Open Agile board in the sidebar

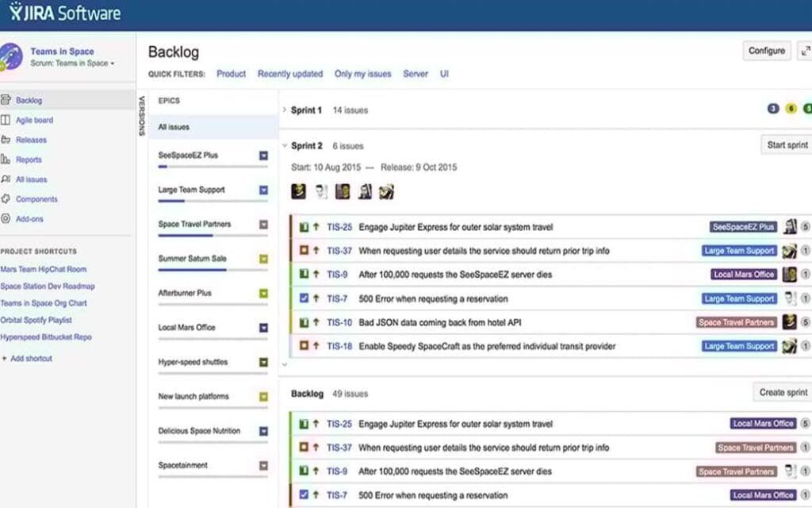click(34, 121)
